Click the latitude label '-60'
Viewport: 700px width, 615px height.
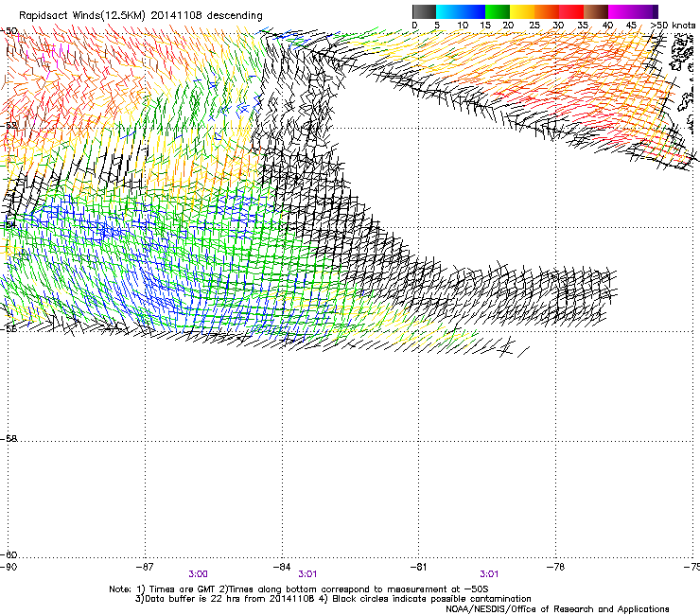coord(9,555)
